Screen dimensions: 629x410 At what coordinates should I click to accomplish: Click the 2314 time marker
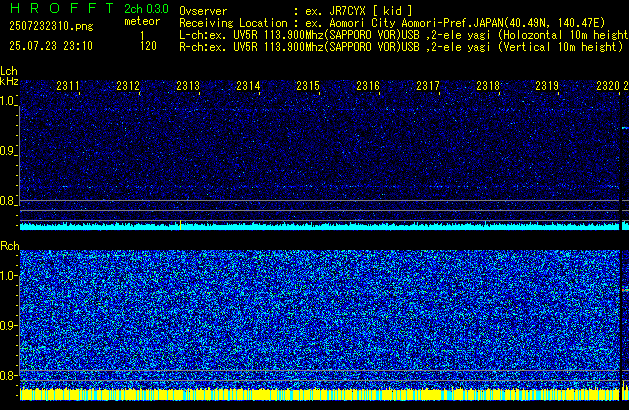[248, 86]
